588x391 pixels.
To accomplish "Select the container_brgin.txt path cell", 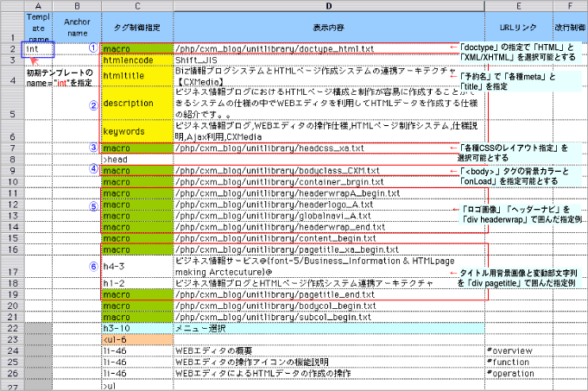I will click(329, 182).
